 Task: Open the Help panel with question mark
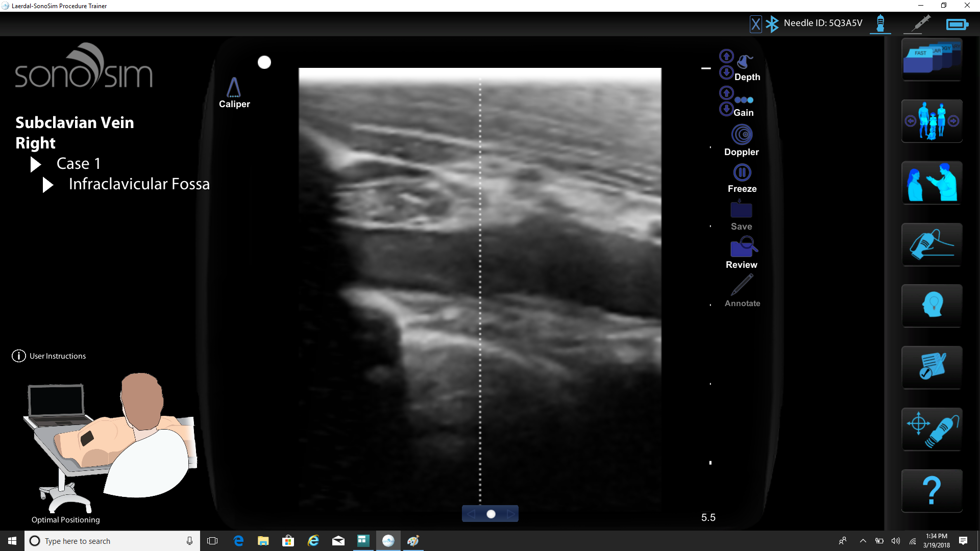pos(931,490)
